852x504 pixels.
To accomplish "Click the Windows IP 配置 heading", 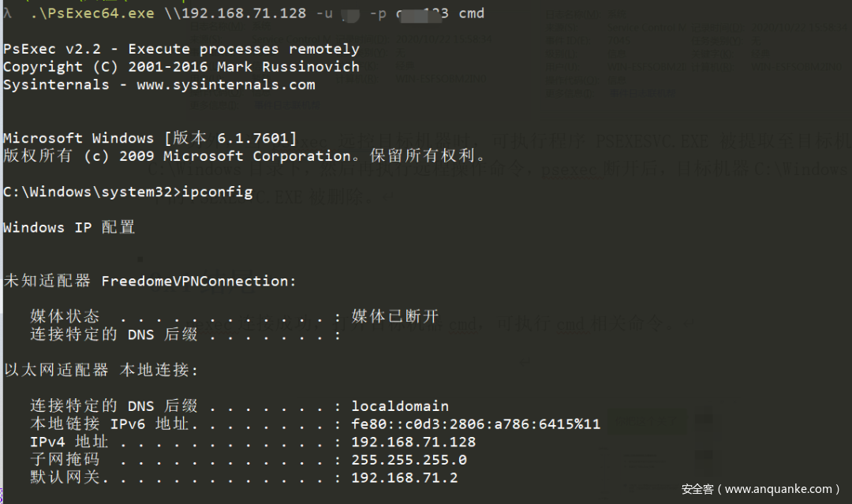I will pos(69,228).
